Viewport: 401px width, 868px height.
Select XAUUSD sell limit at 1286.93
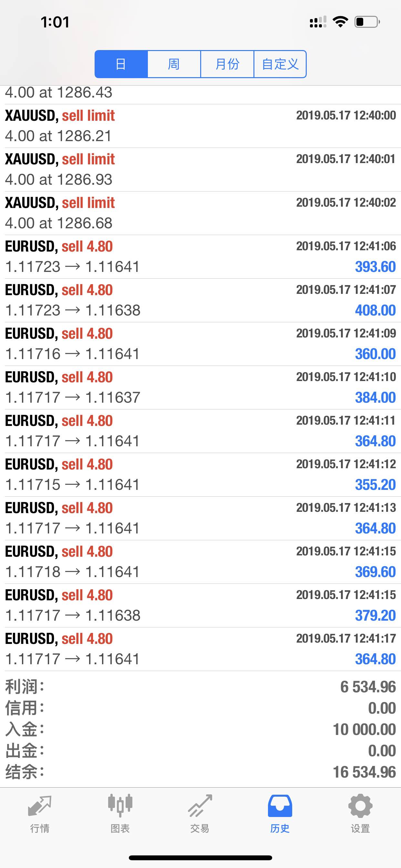pyautogui.click(x=200, y=170)
